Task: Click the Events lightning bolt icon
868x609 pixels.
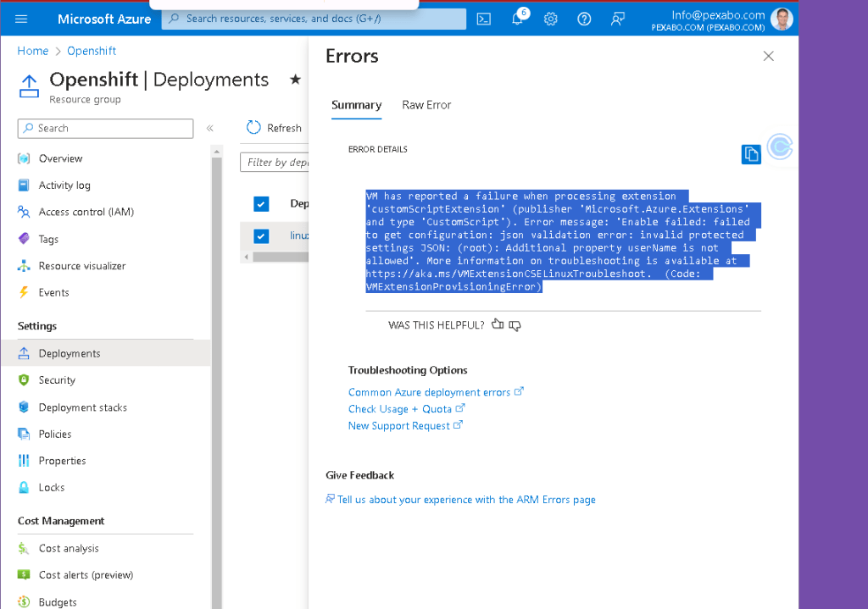Action: coord(24,292)
